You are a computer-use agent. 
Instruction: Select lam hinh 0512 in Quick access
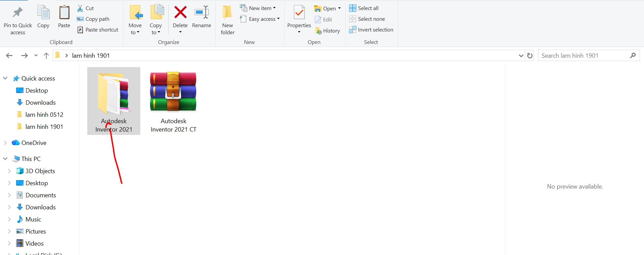tap(44, 115)
